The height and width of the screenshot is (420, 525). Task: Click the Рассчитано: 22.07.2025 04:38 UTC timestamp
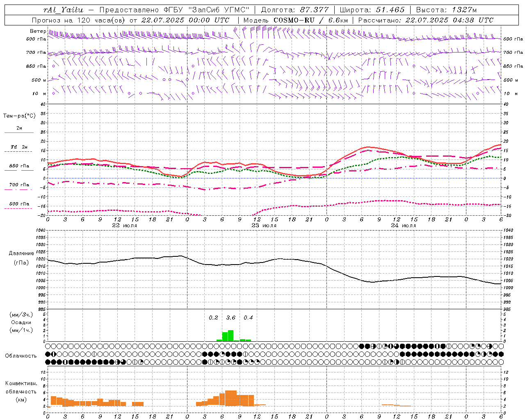click(x=426, y=20)
